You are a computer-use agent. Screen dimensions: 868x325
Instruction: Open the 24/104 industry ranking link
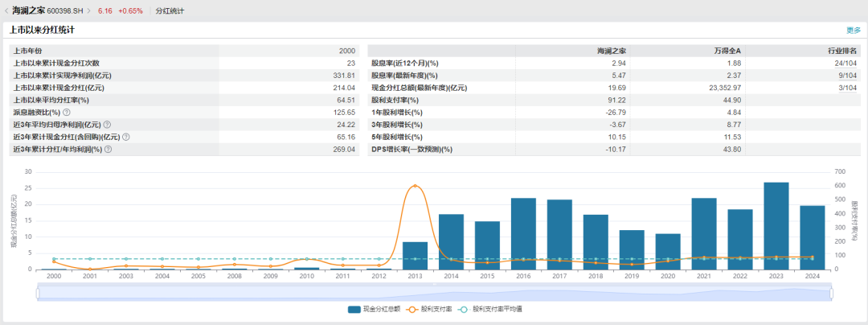pos(845,63)
